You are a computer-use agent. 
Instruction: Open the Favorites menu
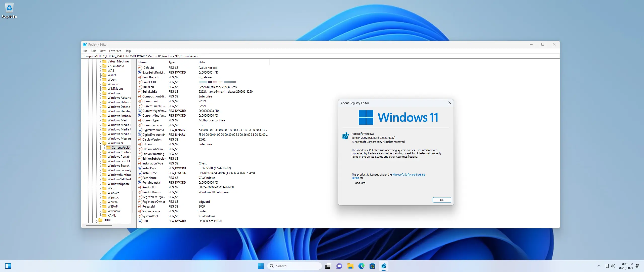coord(115,51)
